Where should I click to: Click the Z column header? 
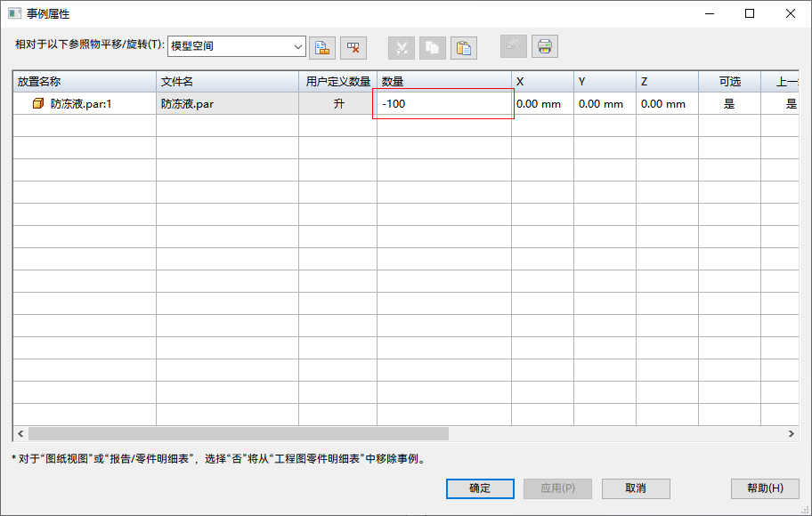click(667, 81)
